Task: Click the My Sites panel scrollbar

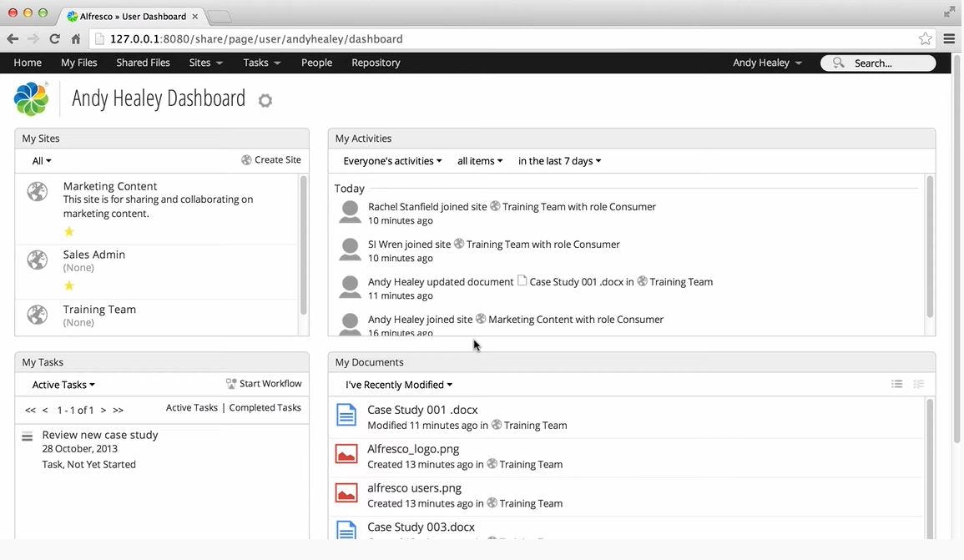Action: pos(303,245)
